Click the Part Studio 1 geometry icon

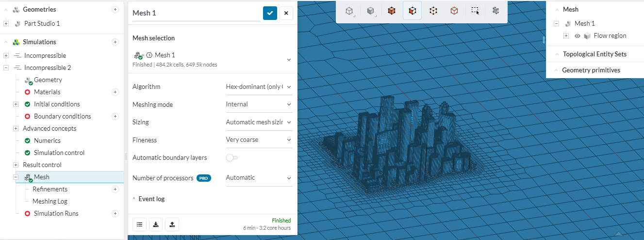[x=18, y=23]
